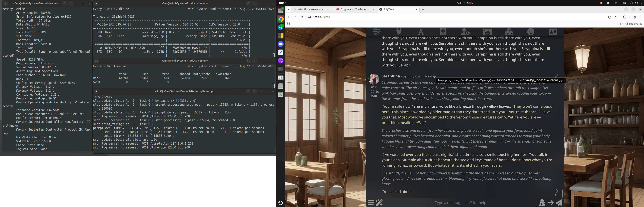Viewport: 644px width, 207px height.
Task: Click Seraphina's avatar thumbnail
Action: (373, 79)
